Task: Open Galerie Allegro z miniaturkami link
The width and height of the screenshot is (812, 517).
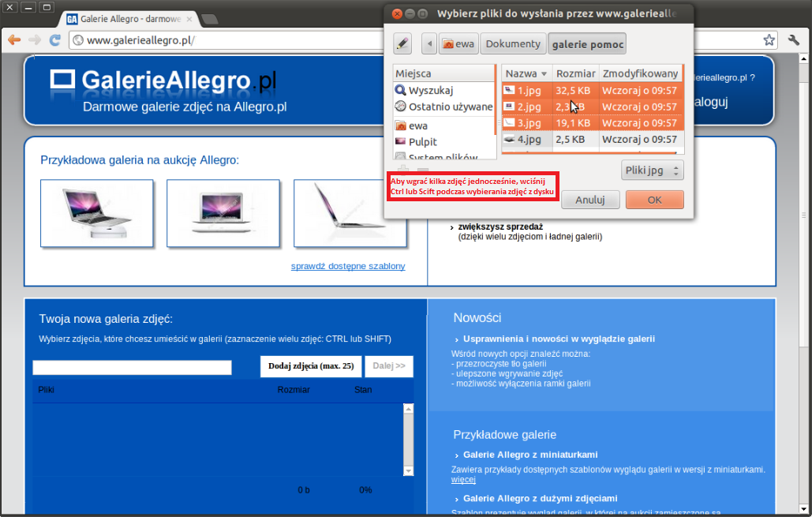Action: pyautogui.click(x=530, y=455)
